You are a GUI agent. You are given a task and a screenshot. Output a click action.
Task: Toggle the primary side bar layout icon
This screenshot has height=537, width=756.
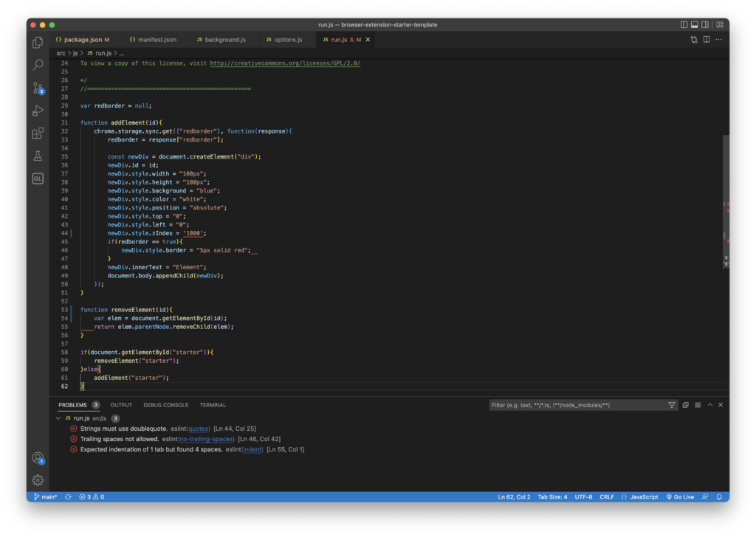[684, 24]
